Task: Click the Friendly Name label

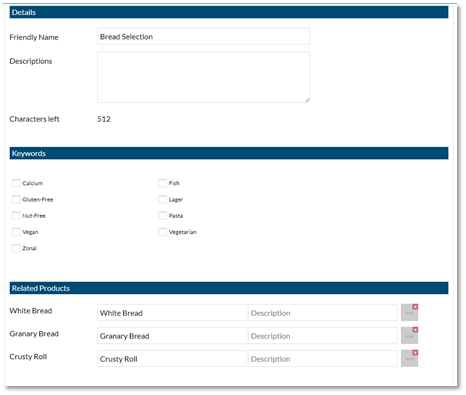Action: [x=34, y=37]
